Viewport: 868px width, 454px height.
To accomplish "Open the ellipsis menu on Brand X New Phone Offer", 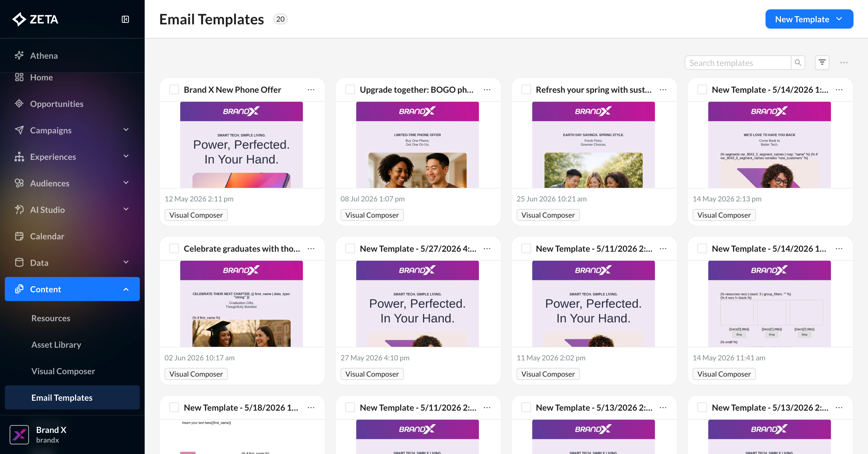I will point(311,89).
